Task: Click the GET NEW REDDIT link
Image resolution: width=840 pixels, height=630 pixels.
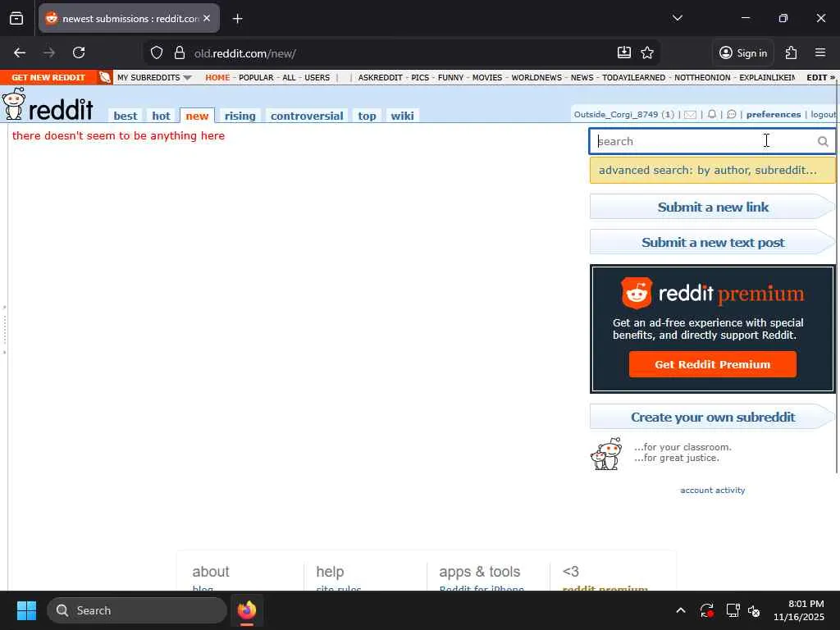Action: point(48,78)
